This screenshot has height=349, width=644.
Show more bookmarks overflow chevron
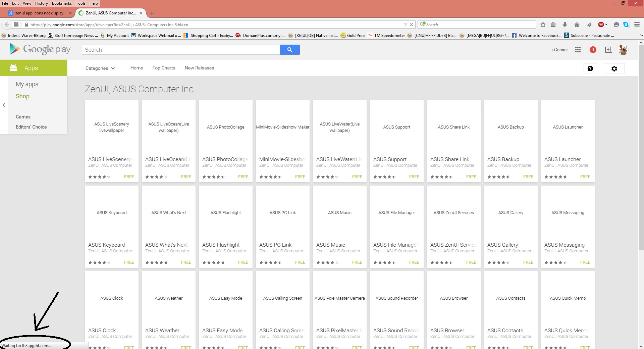pos(641,35)
